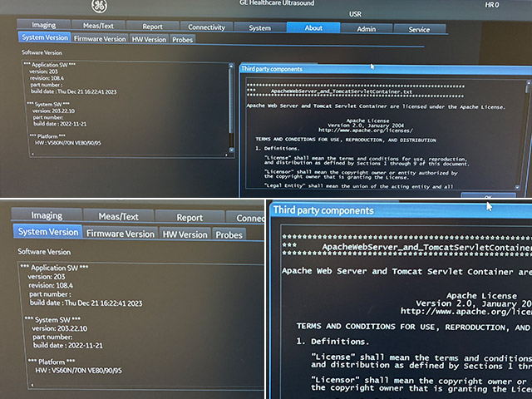Image resolution: width=532 pixels, height=399 pixels.
Task: Click 'version: 203.22.10' in the enlarged bottom photo
Action: tap(59, 328)
